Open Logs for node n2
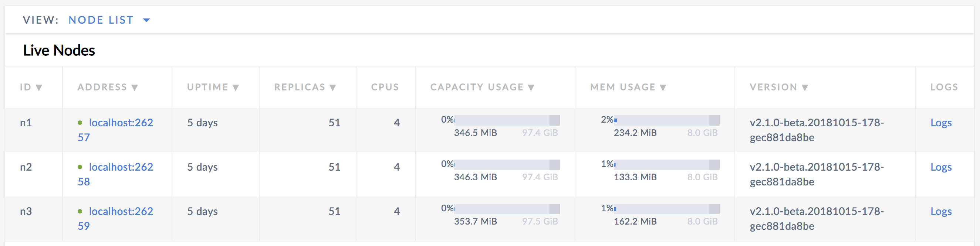This screenshot has width=980, height=246. point(941,167)
